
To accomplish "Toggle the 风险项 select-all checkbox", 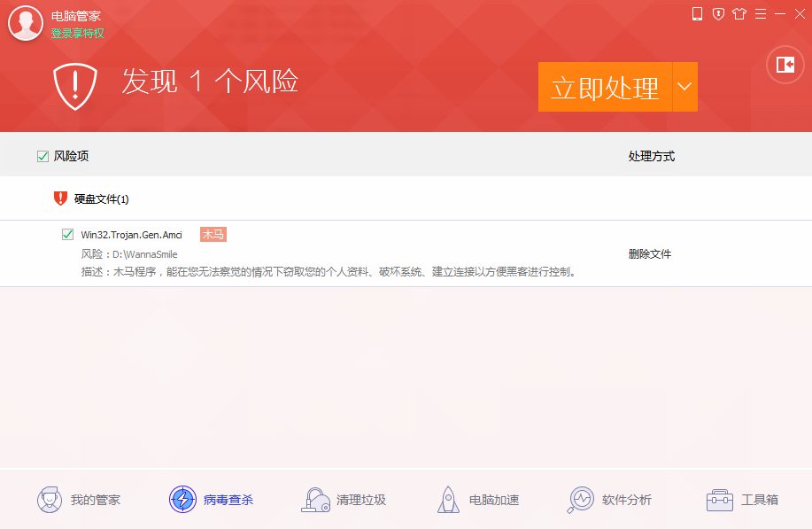I will coord(43,157).
